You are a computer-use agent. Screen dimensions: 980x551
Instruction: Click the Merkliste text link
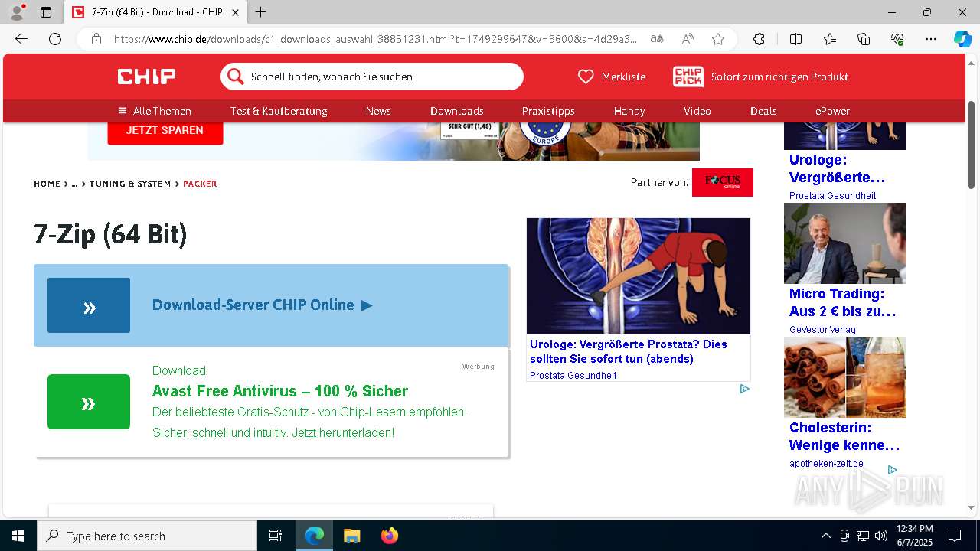tap(623, 77)
